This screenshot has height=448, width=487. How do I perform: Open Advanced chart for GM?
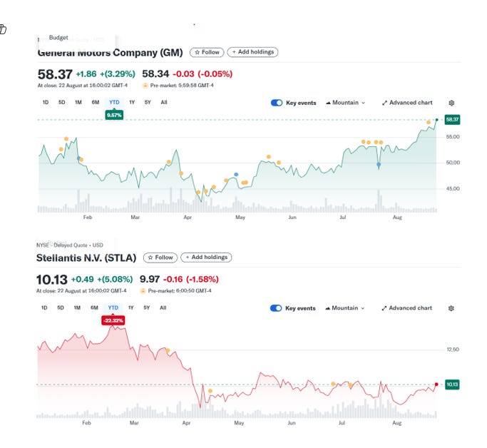407,103
